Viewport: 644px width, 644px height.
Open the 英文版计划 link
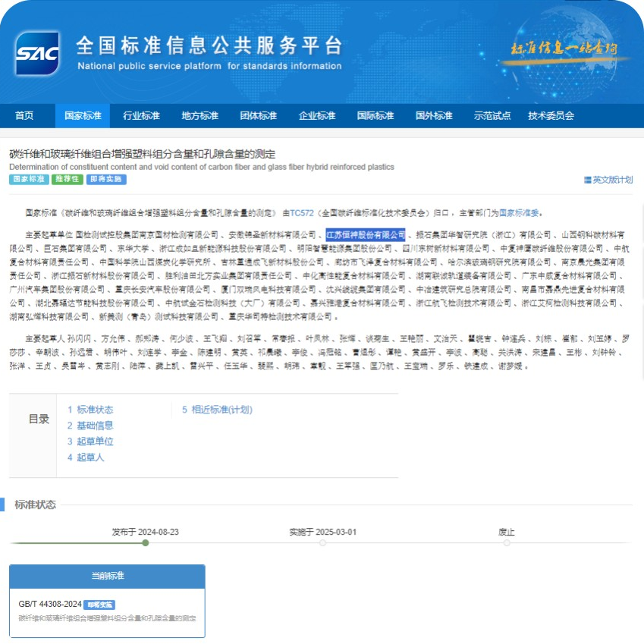coord(611,179)
